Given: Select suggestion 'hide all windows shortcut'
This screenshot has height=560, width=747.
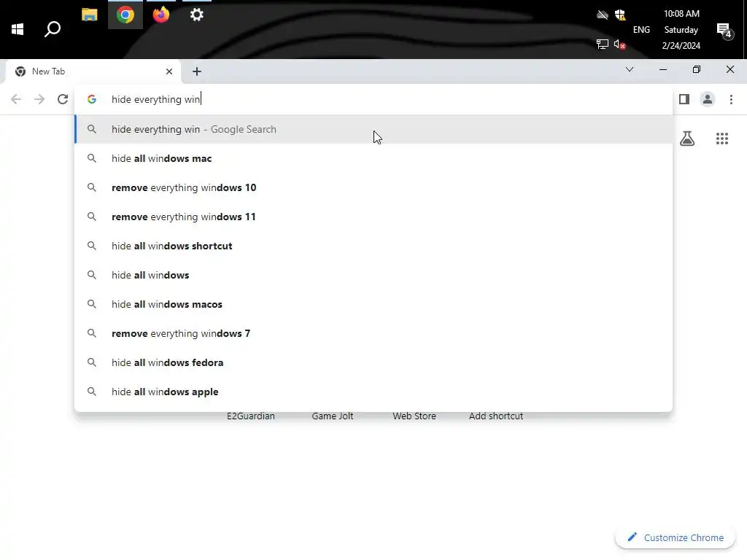Looking at the screenshot, I should click(373, 246).
